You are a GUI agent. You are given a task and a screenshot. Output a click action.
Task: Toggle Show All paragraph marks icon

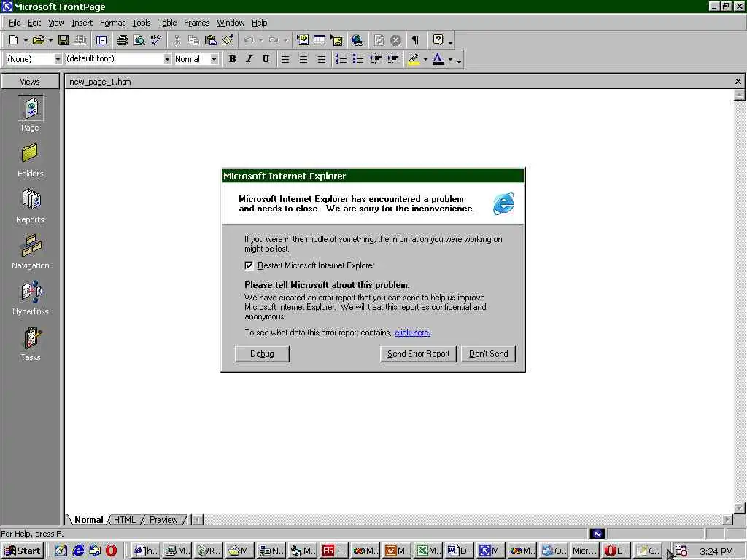[x=415, y=41]
